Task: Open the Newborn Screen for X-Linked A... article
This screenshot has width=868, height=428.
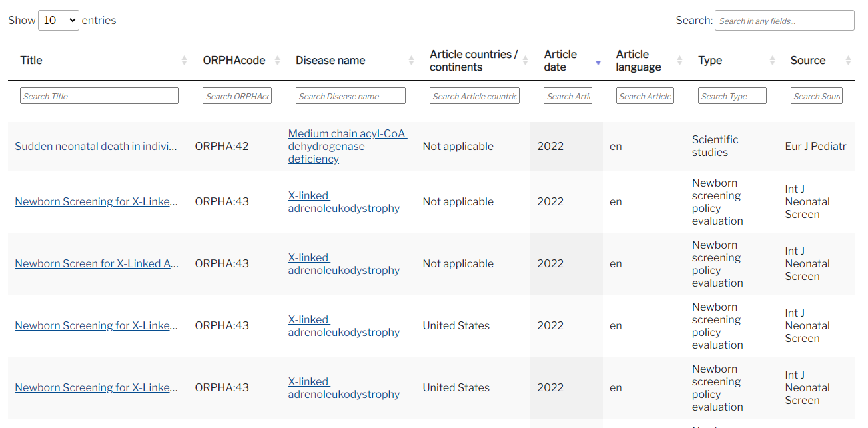Action: coord(96,264)
